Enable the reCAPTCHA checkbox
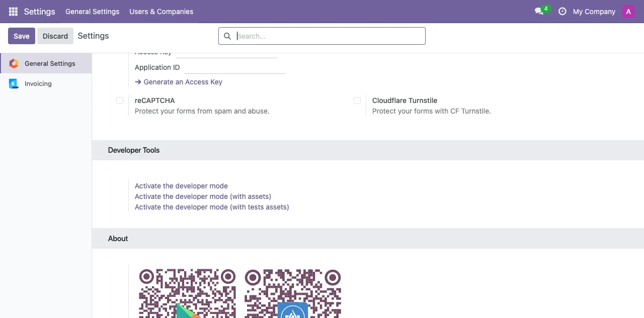The image size is (644, 318). pos(120,100)
